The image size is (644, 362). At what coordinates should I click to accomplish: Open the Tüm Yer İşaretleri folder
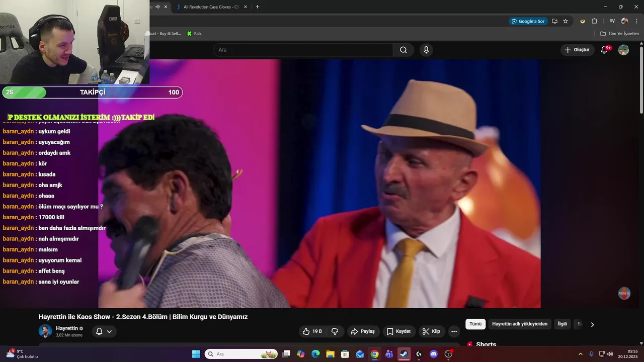coord(619,34)
